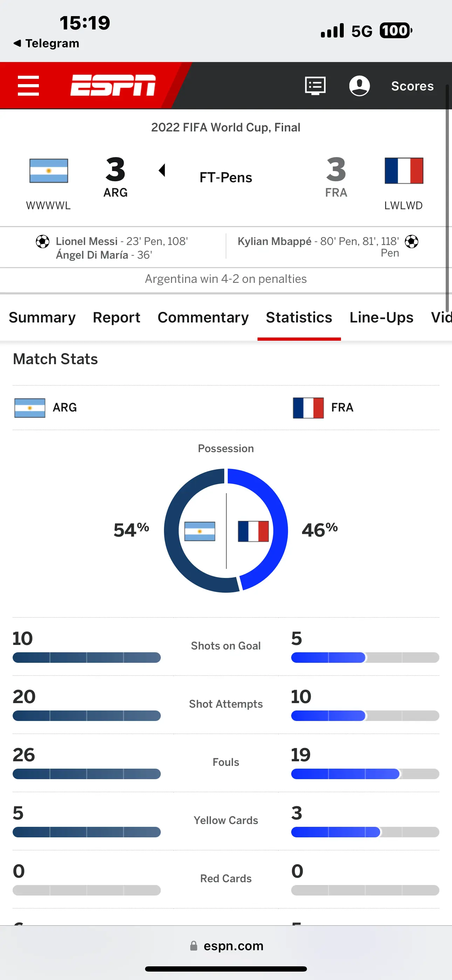Switch to the Summary tab
Image resolution: width=452 pixels, height=980 pixels.
pos(42,317)
